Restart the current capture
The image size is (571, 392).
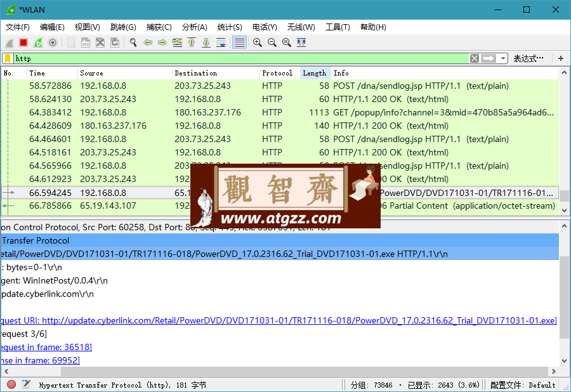38,43
